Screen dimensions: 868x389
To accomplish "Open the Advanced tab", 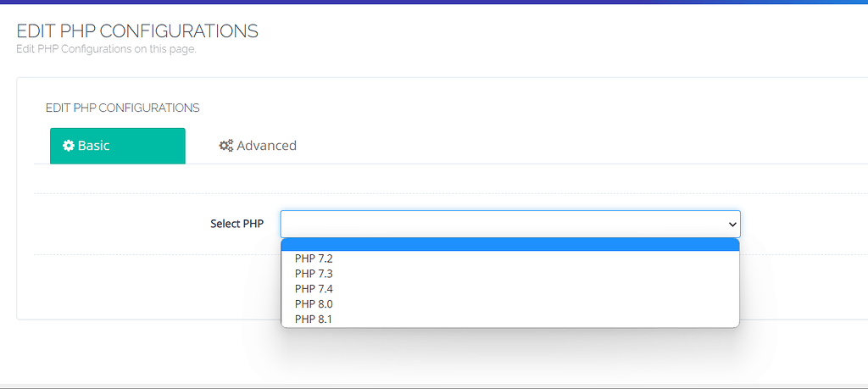I will coord(258,146).
